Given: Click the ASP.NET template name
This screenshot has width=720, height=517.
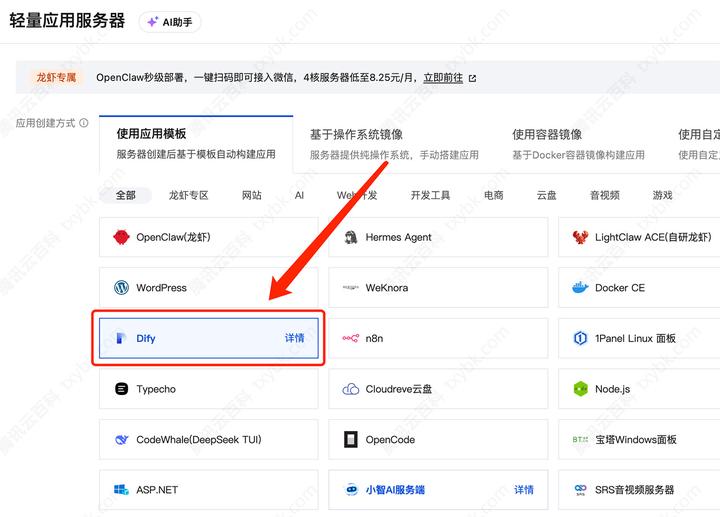Looking at the screenshot, I should point(157,490).
